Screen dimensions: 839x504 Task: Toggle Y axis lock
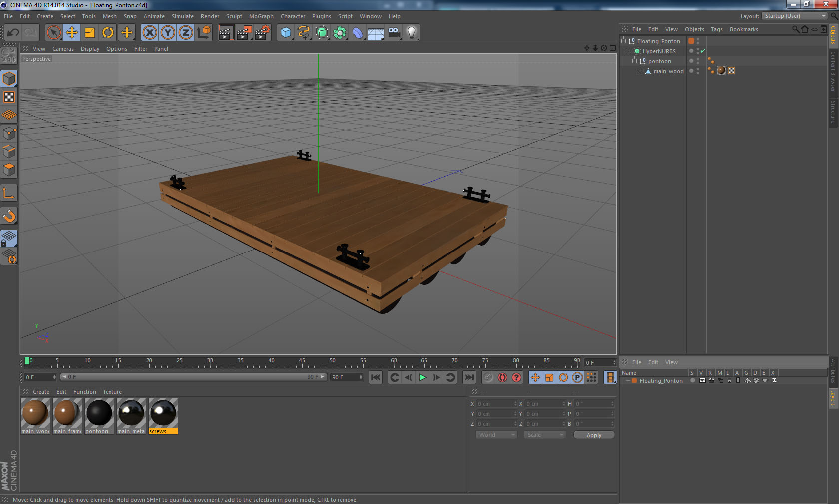tap(168, 33)
